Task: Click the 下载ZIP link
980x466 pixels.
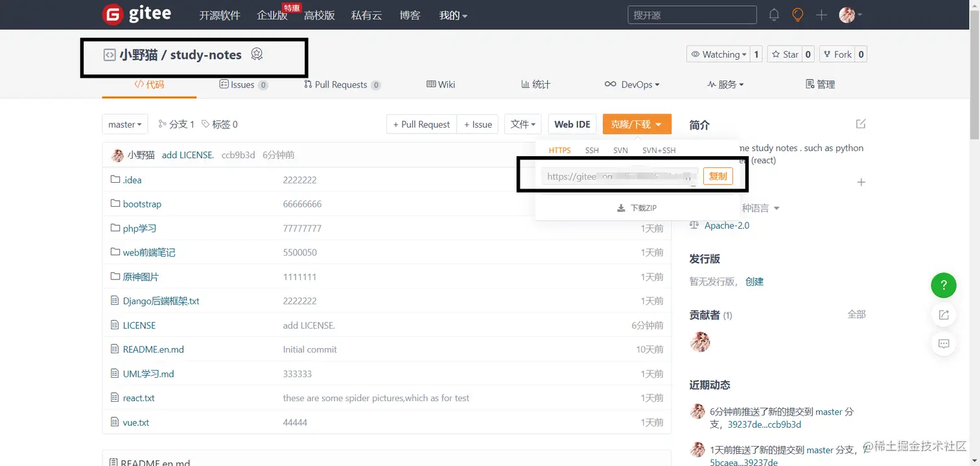Action: tap(637, 208)
